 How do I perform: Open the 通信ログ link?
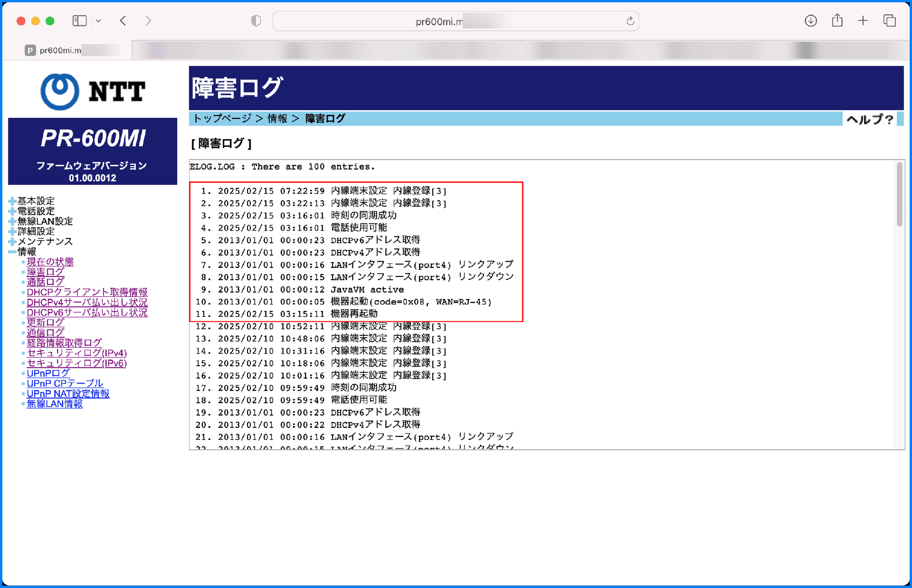(x=46, y=332)
